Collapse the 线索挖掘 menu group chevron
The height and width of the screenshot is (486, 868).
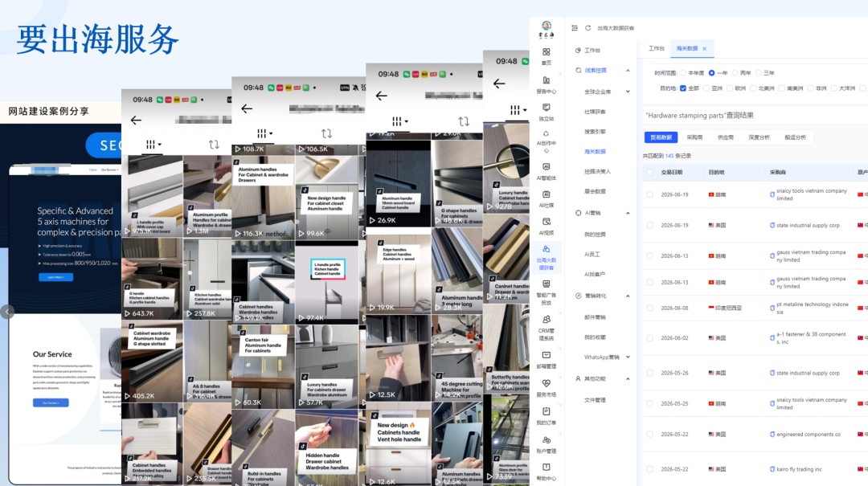coord(628,71)
